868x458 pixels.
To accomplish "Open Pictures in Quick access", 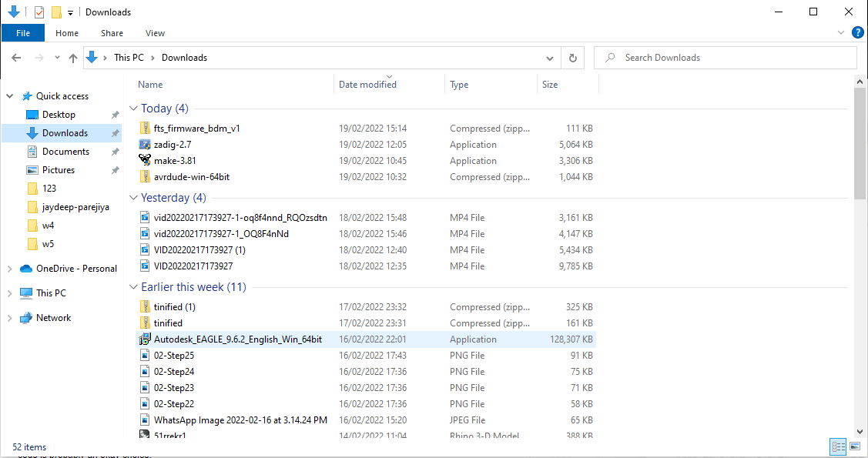I will 59,170.
